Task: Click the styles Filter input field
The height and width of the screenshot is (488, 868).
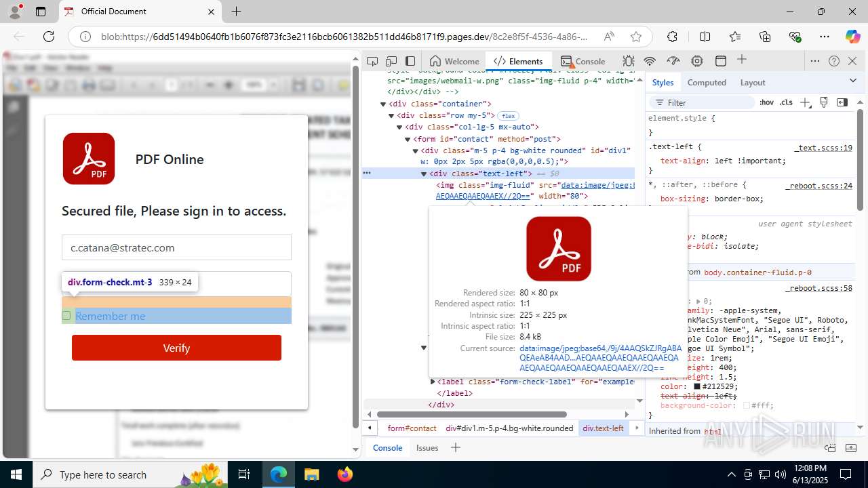Action: pos(702,102)
